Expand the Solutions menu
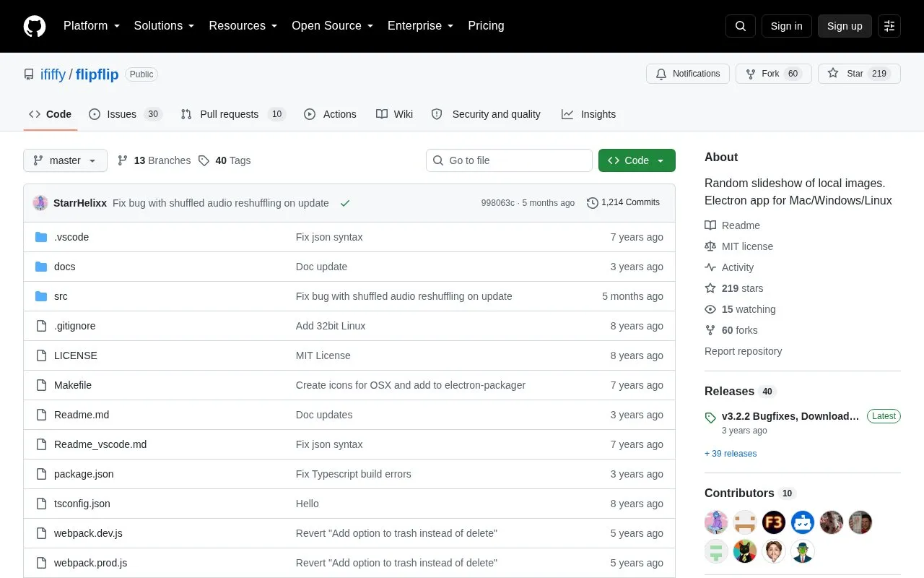Screen dimensions: 924x578 [x=165, y=26]
